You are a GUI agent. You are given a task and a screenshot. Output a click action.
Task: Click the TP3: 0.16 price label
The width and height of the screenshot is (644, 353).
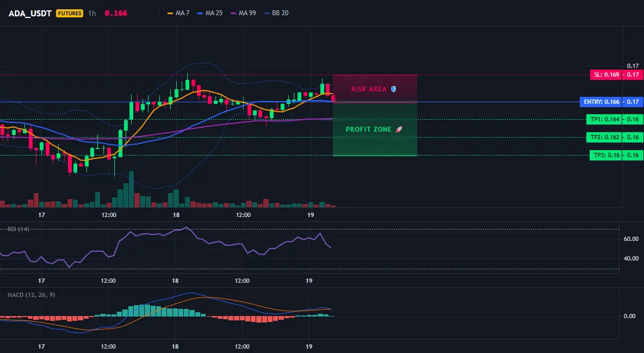[x=606, y=156]
